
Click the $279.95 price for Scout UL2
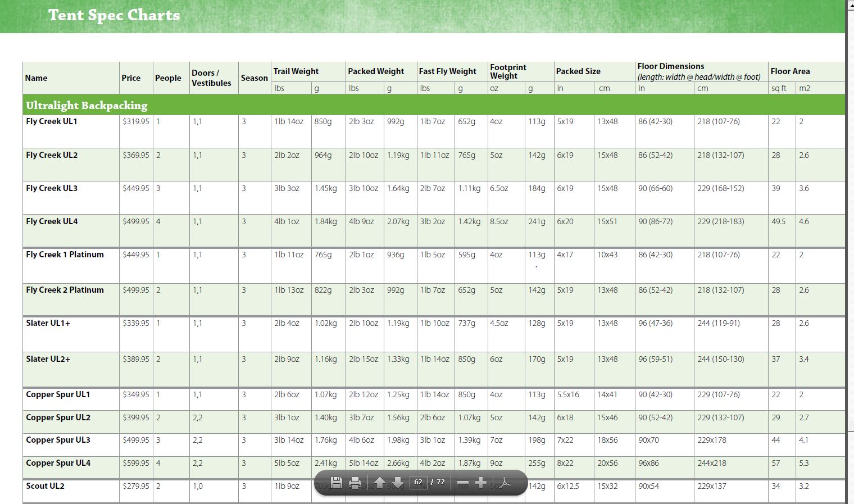tap(136, 486)
